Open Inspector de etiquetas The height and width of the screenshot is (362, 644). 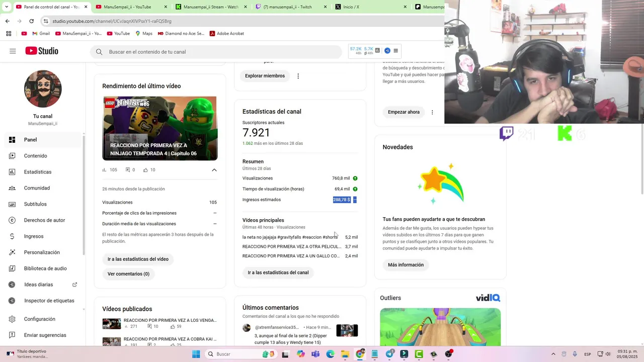[x=42, y=301]
